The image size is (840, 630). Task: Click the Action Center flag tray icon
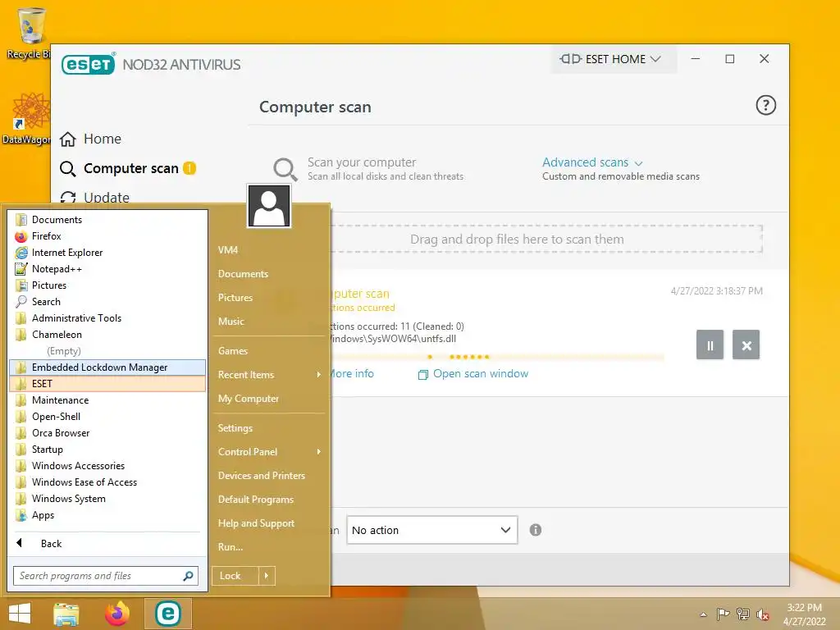(x=723, y=614)
